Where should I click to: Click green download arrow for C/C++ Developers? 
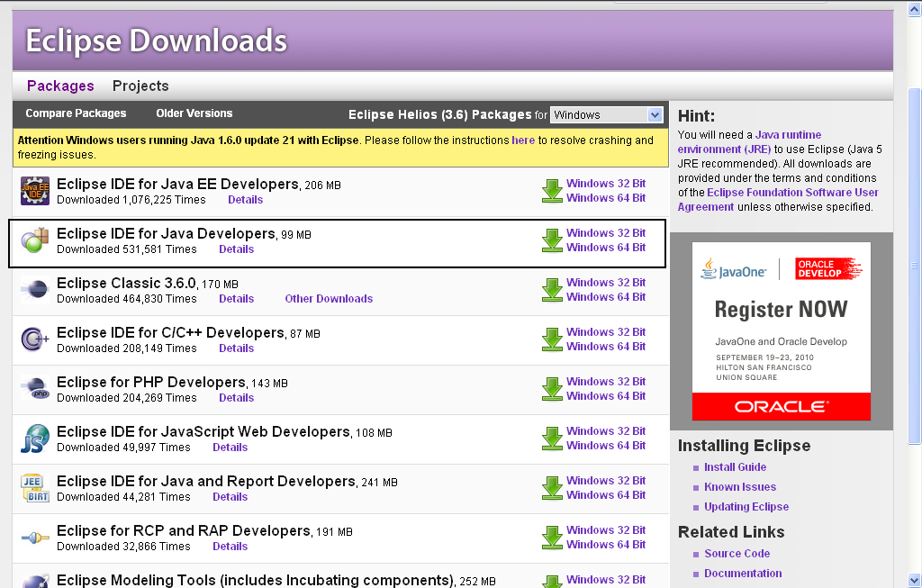(552, 339)
